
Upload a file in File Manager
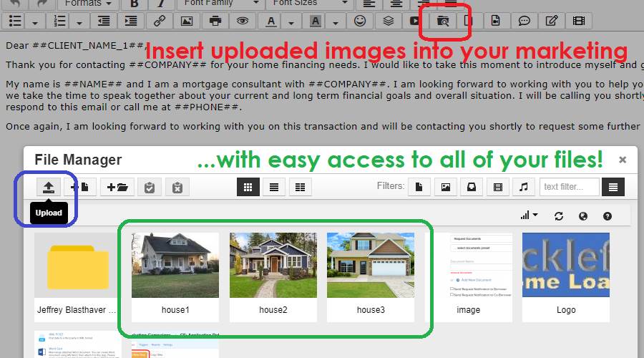click(x=49, y=188)
